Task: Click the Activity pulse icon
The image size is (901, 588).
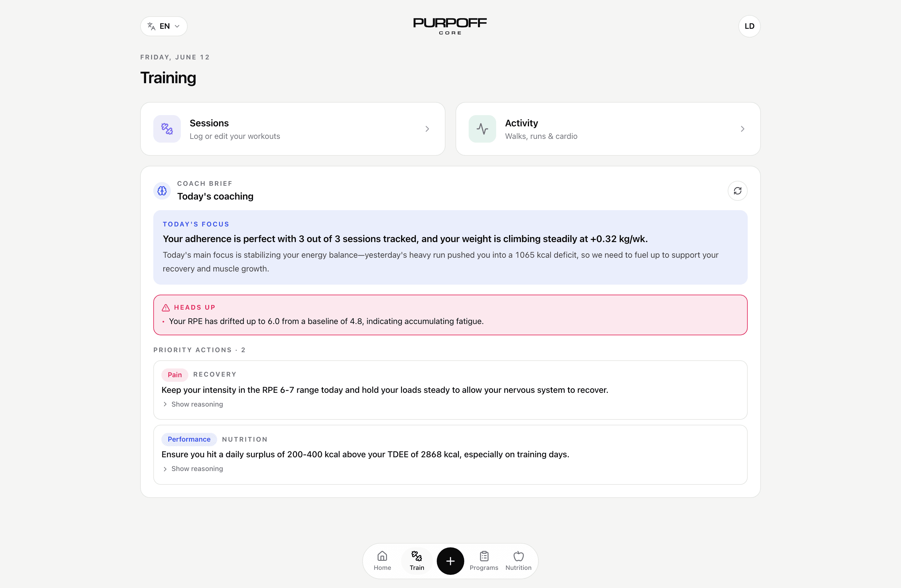Action: [482, 129]
